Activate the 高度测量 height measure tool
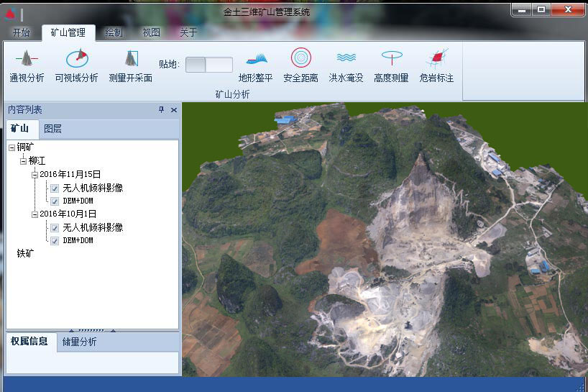Viewport: 588px width, 392px height. coord(391,66)
